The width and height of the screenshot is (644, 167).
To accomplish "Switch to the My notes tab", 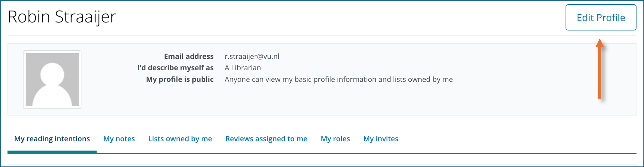I will pyautogui.click(x=119, y=139).
